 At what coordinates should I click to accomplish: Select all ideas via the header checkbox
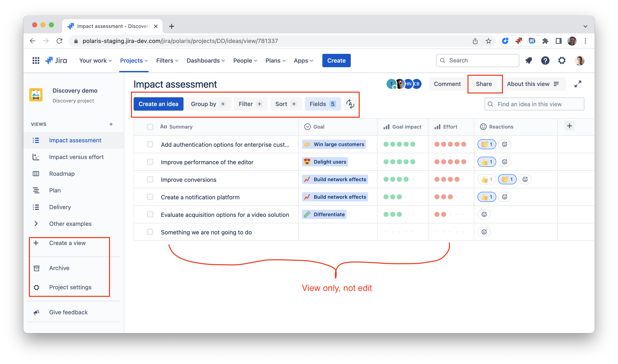[150, 126]
